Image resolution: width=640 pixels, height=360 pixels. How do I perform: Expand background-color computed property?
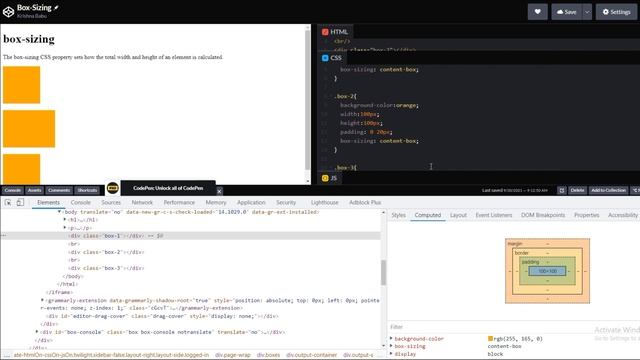click(x=391, y=339)
